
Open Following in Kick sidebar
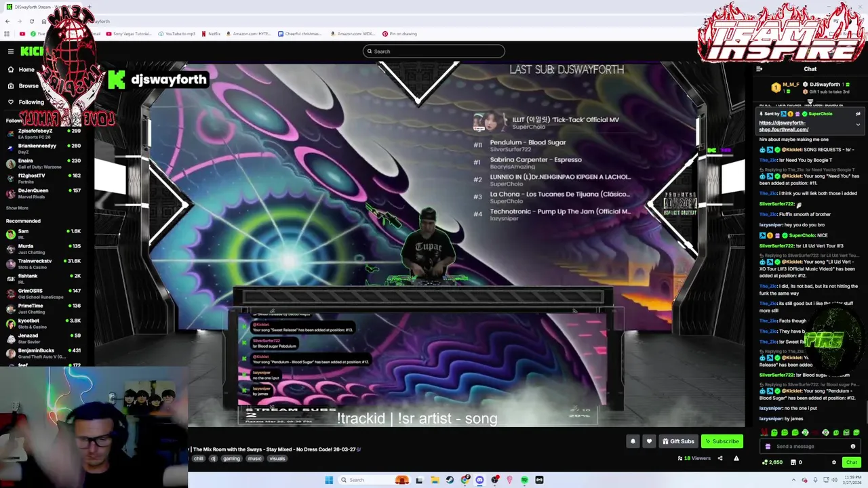pyautogui.click(x=26, y=102)
